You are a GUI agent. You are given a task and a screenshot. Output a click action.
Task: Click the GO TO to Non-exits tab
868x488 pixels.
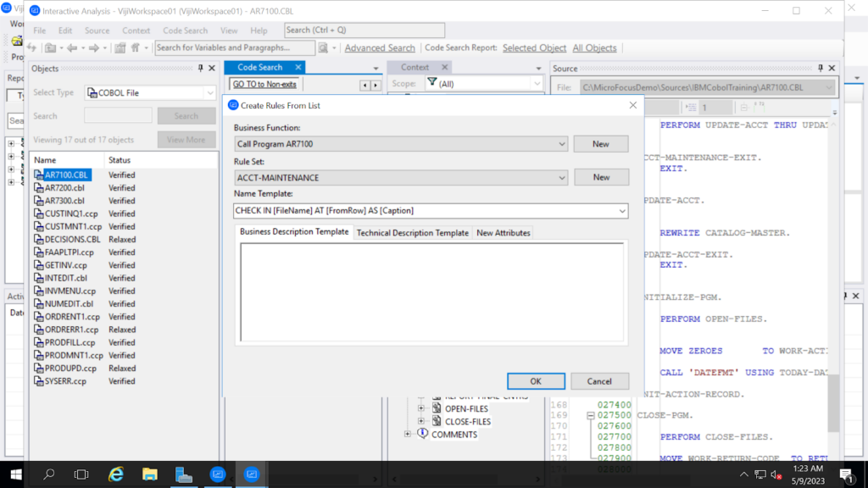tap(264, 84)
